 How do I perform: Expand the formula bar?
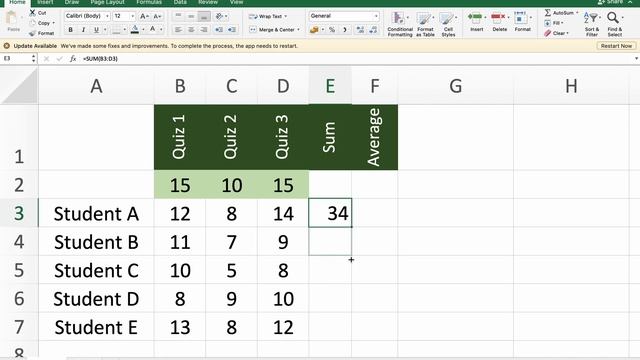636,59
